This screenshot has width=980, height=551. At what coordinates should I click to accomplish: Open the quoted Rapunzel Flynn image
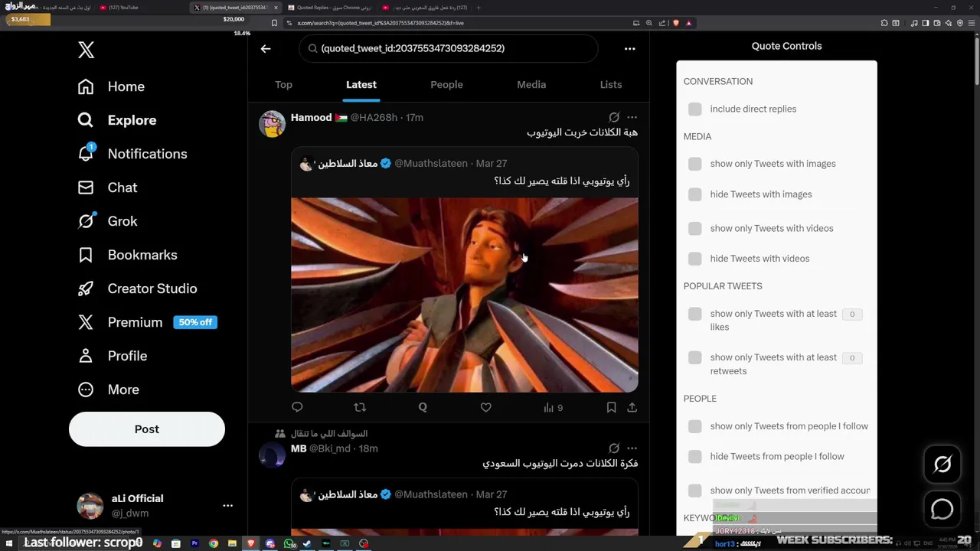tap(464, 295)
